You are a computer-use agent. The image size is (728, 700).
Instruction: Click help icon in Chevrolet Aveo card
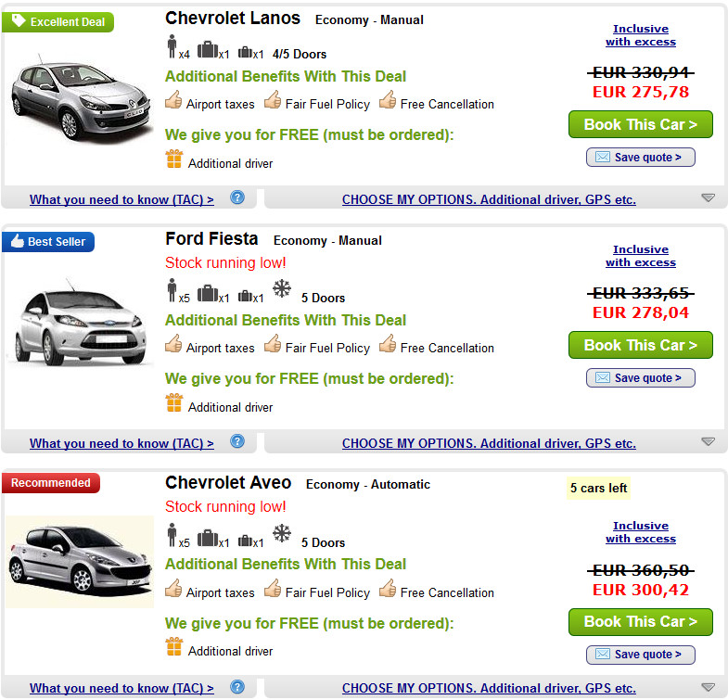tap(237, 687)
